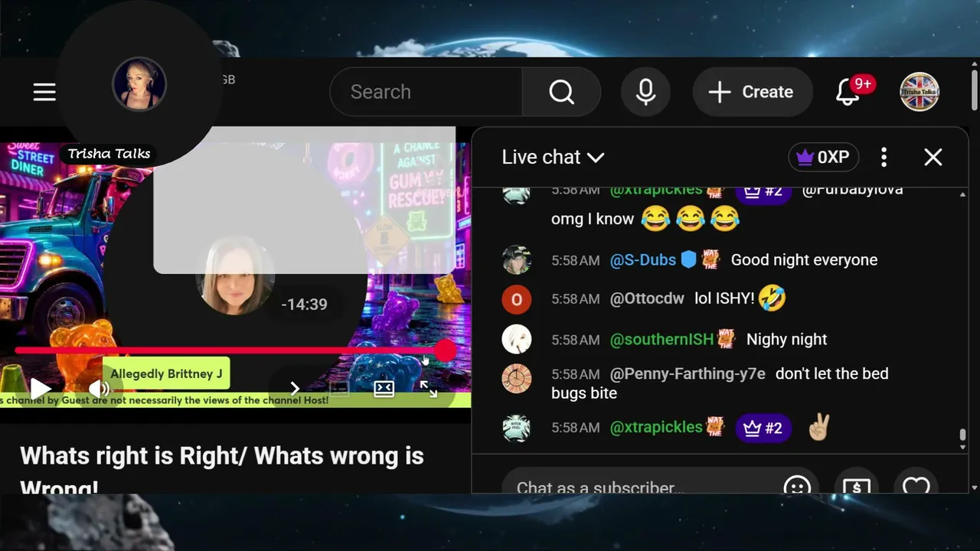The image size is (980, 551).
Task: Click the 5:58 AM timestamp on S-Dubs message
Action: pyautogui.click(x=575, y=260)
